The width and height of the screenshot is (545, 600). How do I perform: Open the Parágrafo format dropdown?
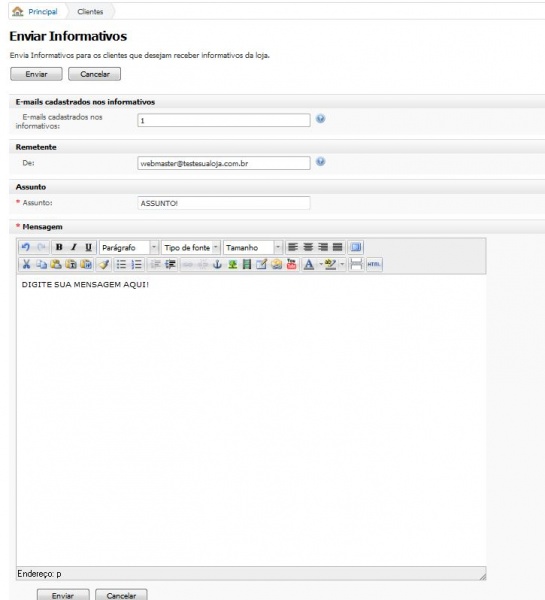point(129,248)
